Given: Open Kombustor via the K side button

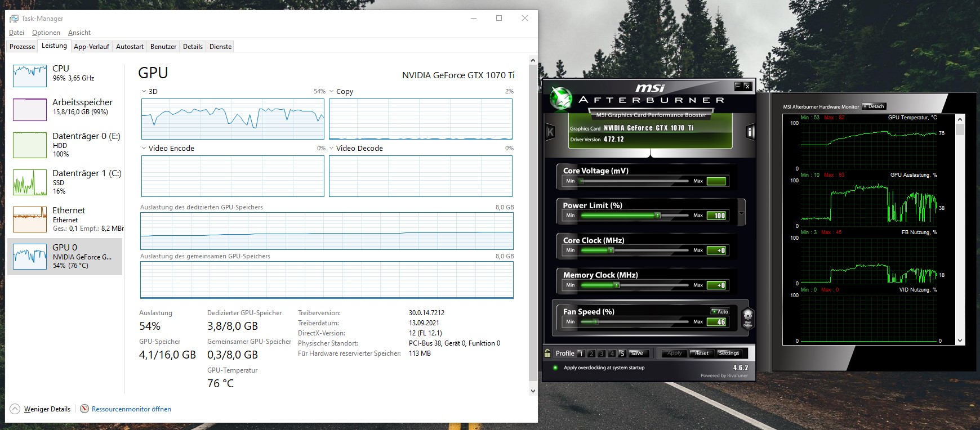Looking at the screenshot, I should pos(550,132).
